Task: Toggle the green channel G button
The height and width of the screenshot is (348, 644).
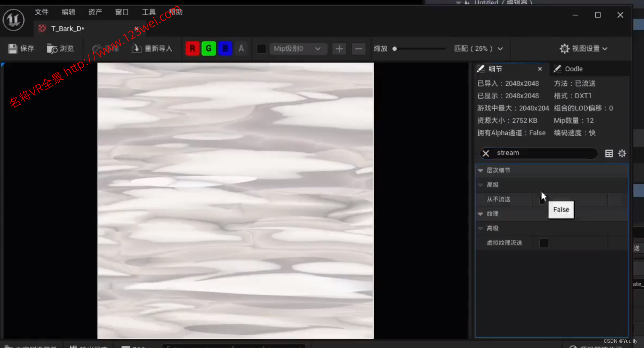Action: (209, 49)
